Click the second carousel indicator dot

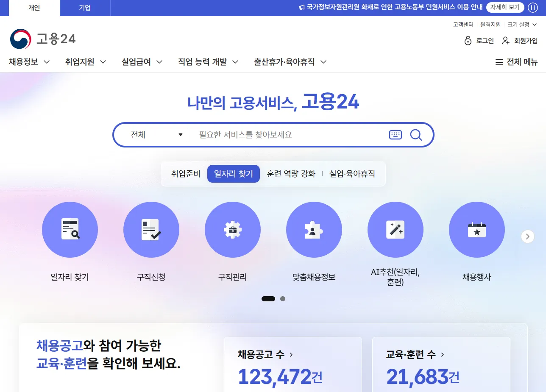[x=282, y=299]
